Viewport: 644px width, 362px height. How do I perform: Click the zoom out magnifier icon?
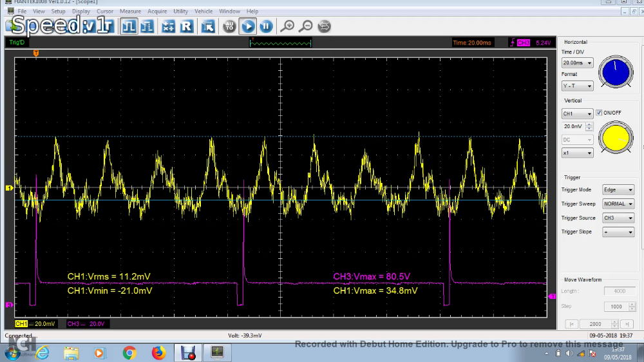[306, 26]
